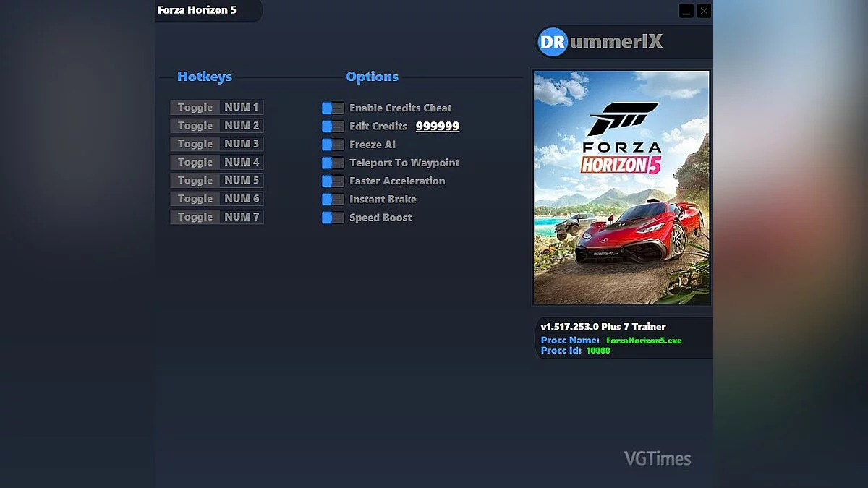
Task: Activate the Speed Boost toggle
Action: pyautogui.click(x=332, y=217)
